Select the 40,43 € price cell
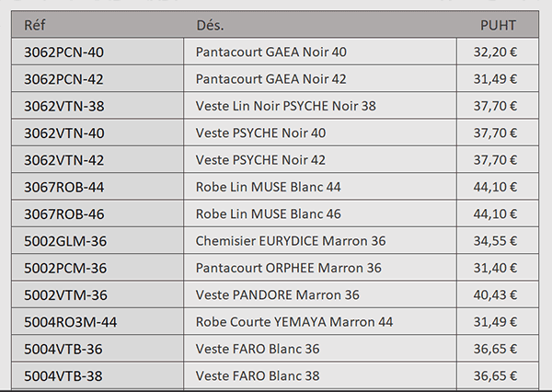The height and width of the screenshot is (392, 552). tap(495, 295)
